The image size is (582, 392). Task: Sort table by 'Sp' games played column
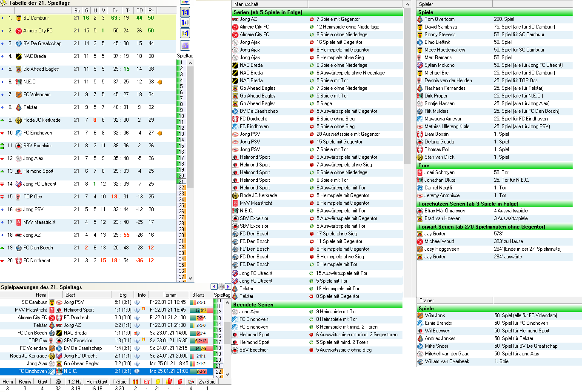point(77,10)
